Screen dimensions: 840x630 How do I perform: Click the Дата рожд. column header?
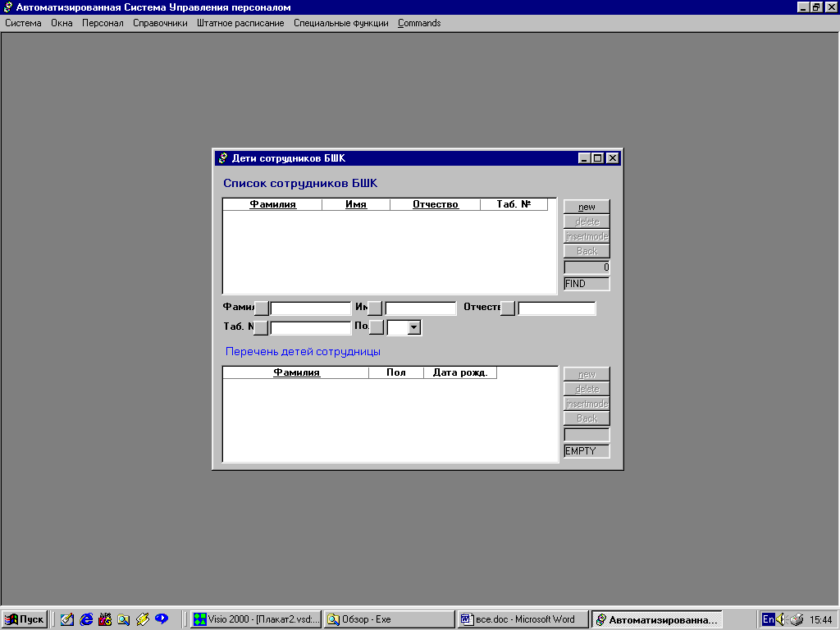(x=459, y=372)
